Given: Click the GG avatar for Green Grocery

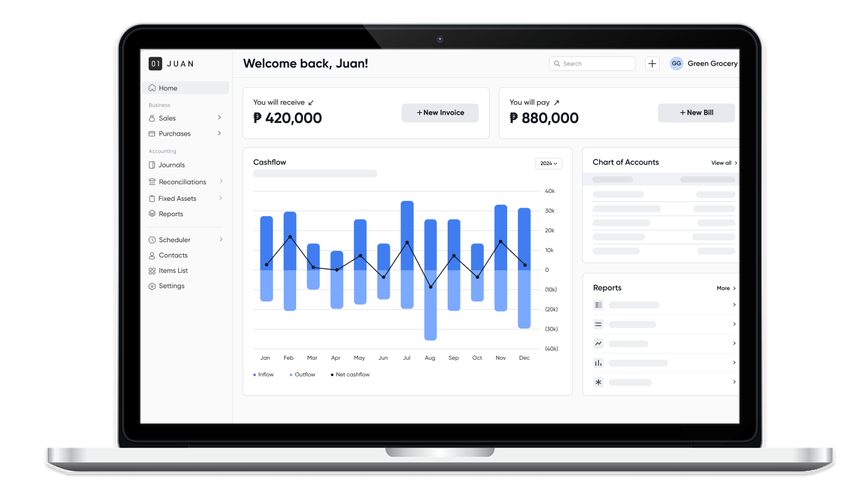Looking at the screenshot, I should tap(676, 64).
